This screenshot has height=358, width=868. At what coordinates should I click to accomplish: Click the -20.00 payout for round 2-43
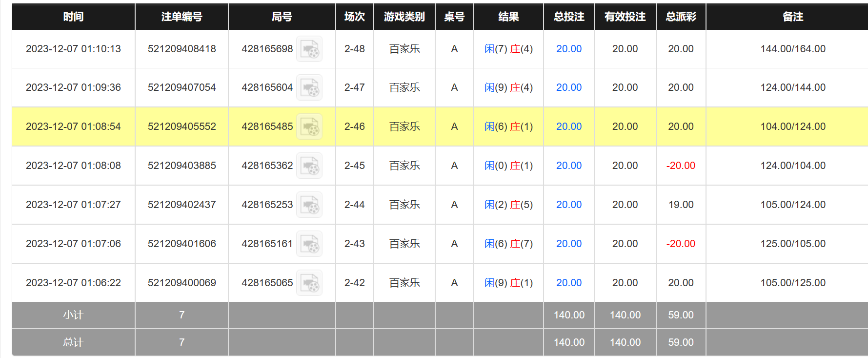coord(681,244)
